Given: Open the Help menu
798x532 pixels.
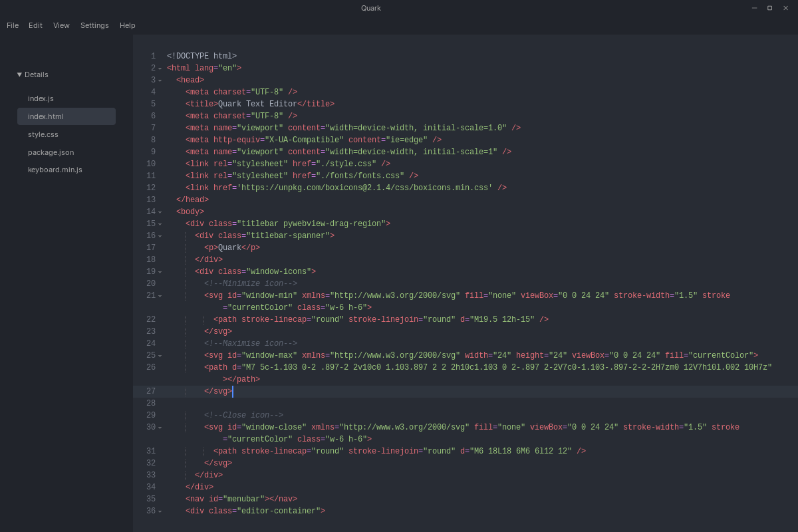Looking at the screenshot, I should point(127,25).
